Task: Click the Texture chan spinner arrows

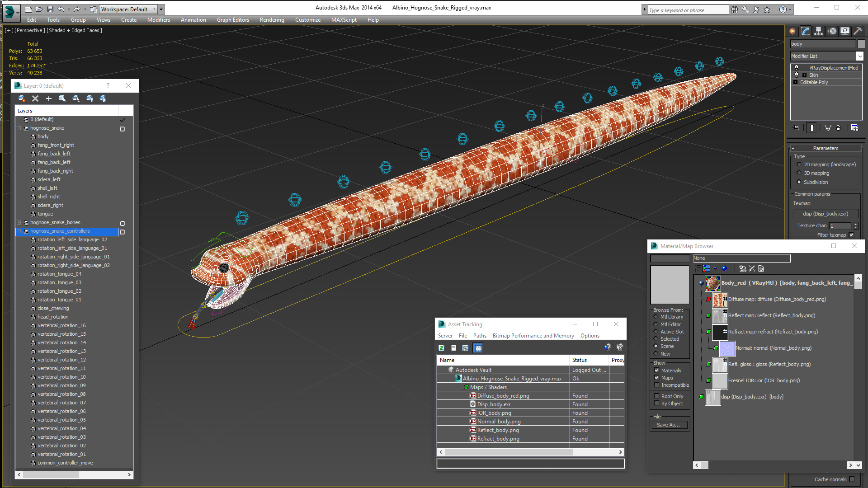Action: (855, 225)
